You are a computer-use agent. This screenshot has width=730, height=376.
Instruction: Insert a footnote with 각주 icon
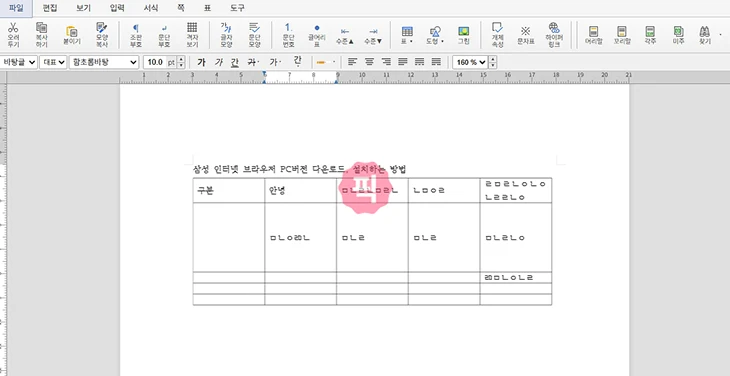tap(650, 34)
